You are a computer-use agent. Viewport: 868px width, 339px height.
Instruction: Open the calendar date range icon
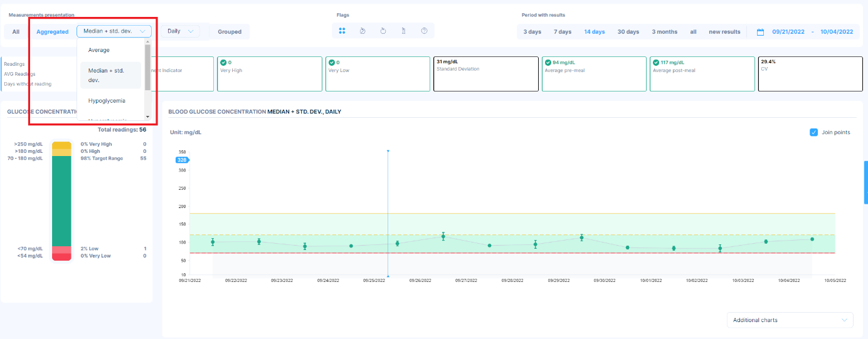(760, 32)
